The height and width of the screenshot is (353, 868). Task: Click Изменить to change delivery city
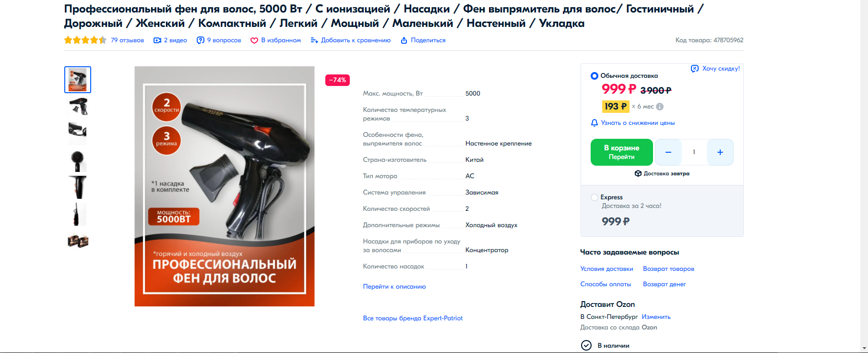point(656,317)
